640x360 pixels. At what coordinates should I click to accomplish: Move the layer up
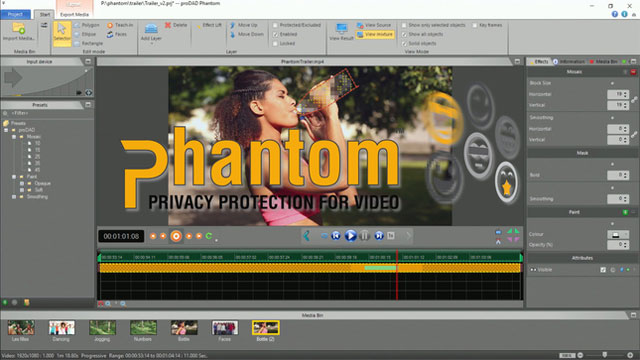click(244, 25)
